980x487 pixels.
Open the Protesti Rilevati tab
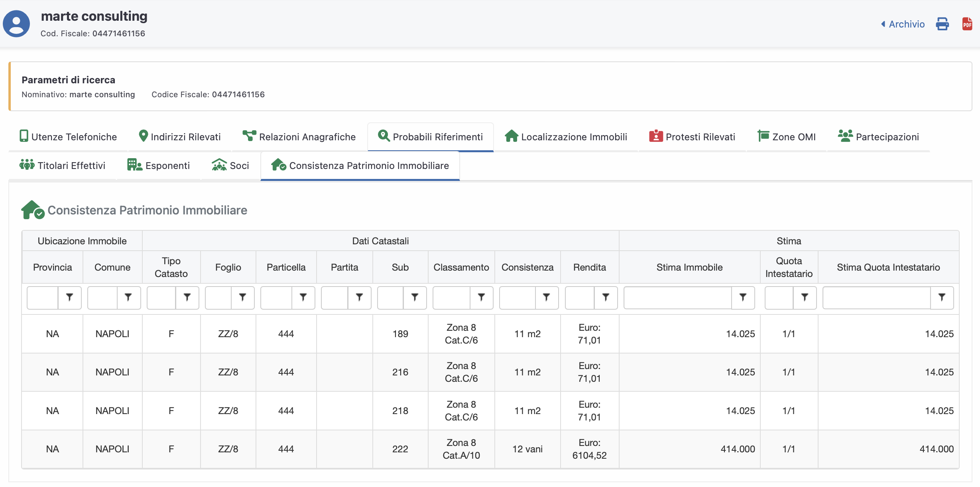pyautogui.click(x=692, y=137)
